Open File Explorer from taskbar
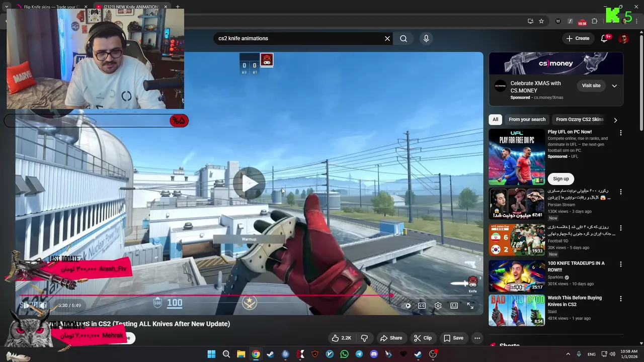644x362 pixels. point(240,354)
